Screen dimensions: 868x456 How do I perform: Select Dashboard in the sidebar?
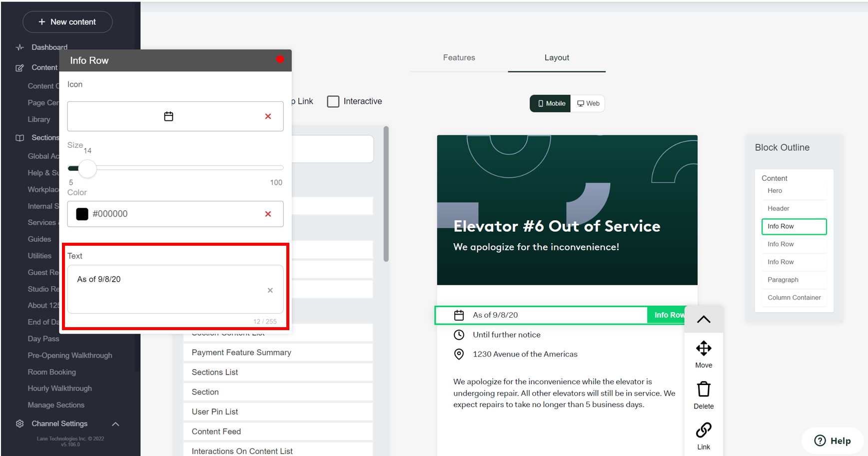49,47
